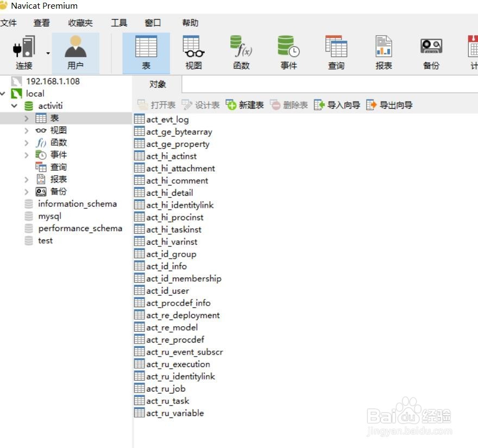The height and width of the screenshot is (448, 478).
Task: Collapse the local connection node
Action: click(x=3, y=94)
